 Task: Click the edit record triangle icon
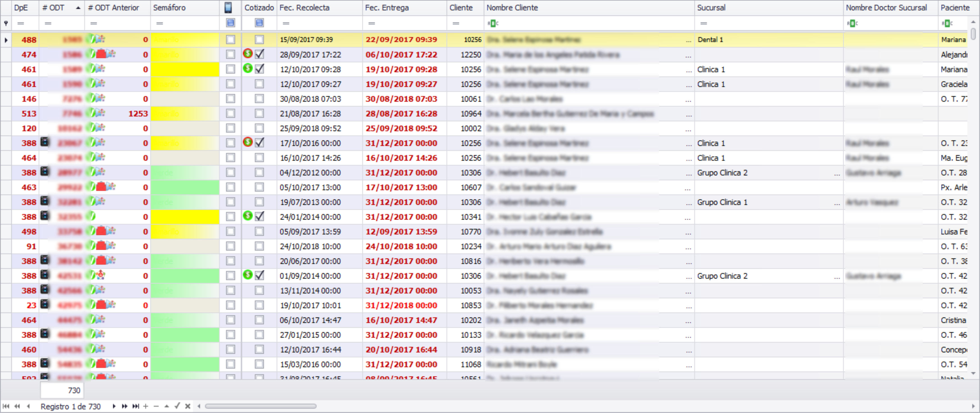coord(167,406)
